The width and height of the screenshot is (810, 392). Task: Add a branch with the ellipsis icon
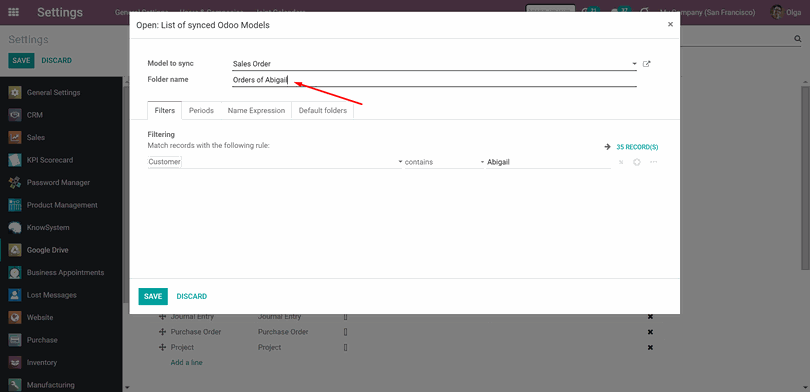653,162
